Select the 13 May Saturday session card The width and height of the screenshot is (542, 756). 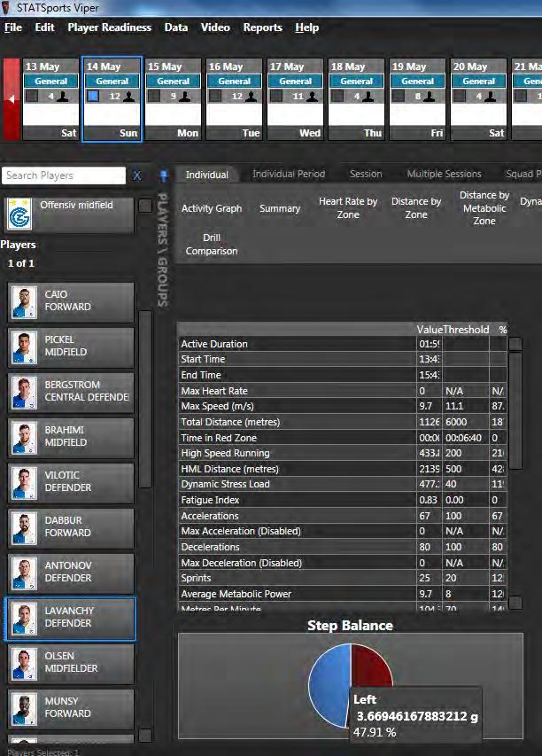50,99
